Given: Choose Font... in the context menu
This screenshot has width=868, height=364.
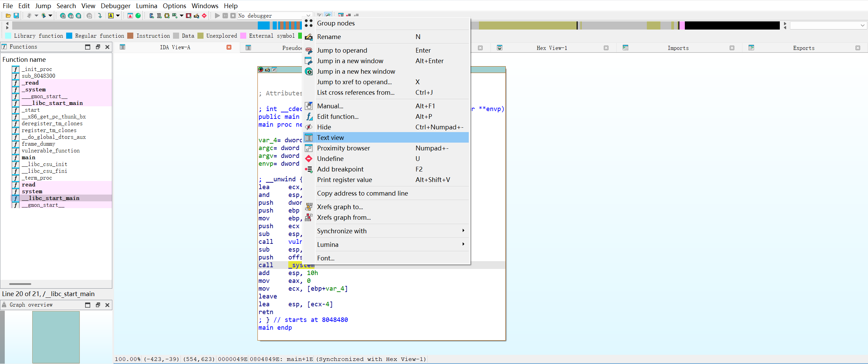Looking at the screenshot, I should pos(387,258).
